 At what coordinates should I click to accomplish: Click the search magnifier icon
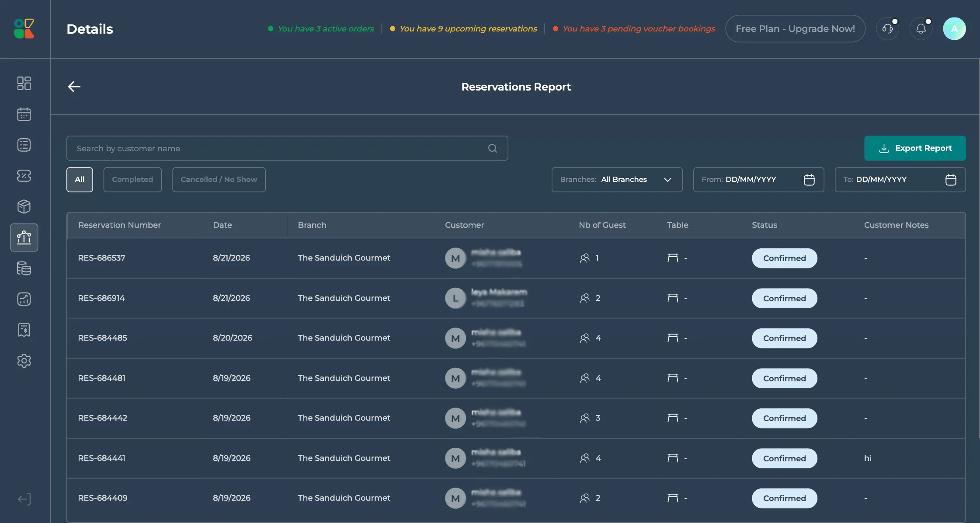coord(493,148)
